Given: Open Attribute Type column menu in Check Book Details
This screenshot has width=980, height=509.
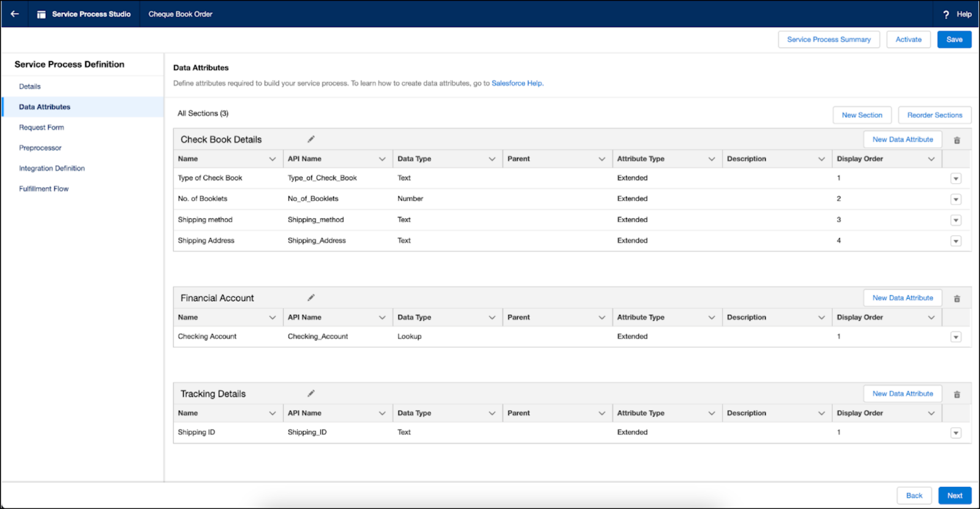Looking at the screenshot, I should 712,159.
